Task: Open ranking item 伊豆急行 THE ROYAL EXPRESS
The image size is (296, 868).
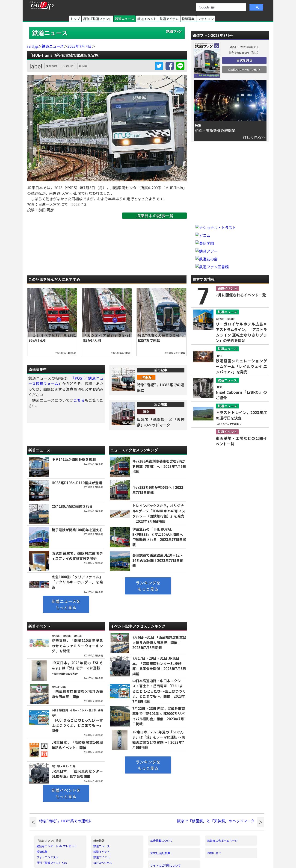Action: pos(159,537)
